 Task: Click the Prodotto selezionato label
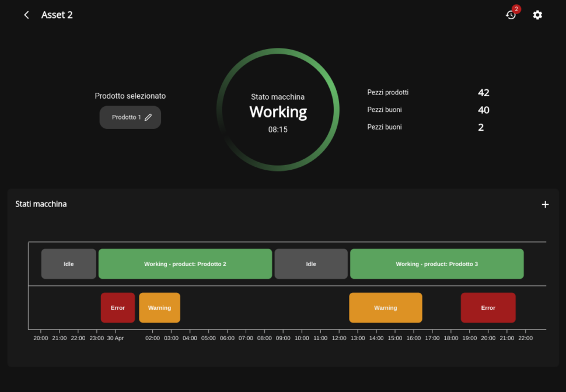pos(130,96)
